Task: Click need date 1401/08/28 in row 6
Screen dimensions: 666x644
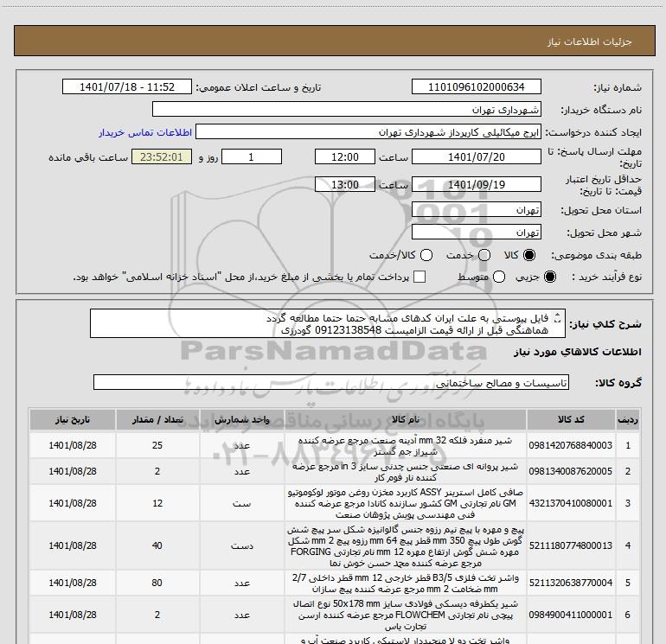Action: (x=72, y=615)
